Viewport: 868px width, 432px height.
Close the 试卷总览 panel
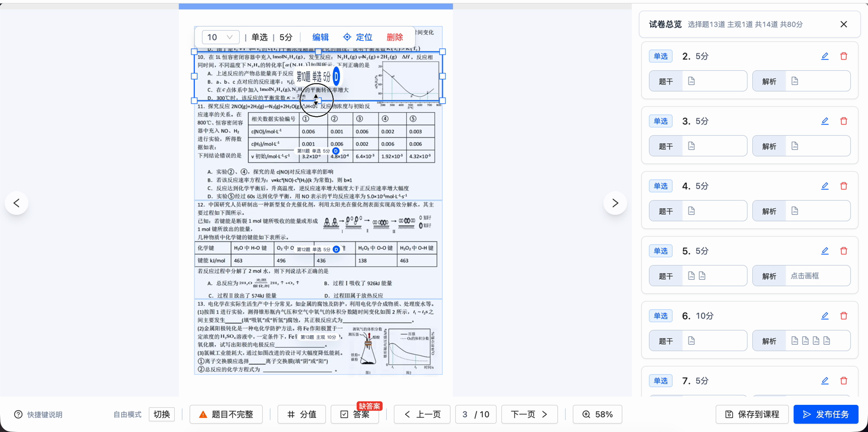[x=844, y=24]
